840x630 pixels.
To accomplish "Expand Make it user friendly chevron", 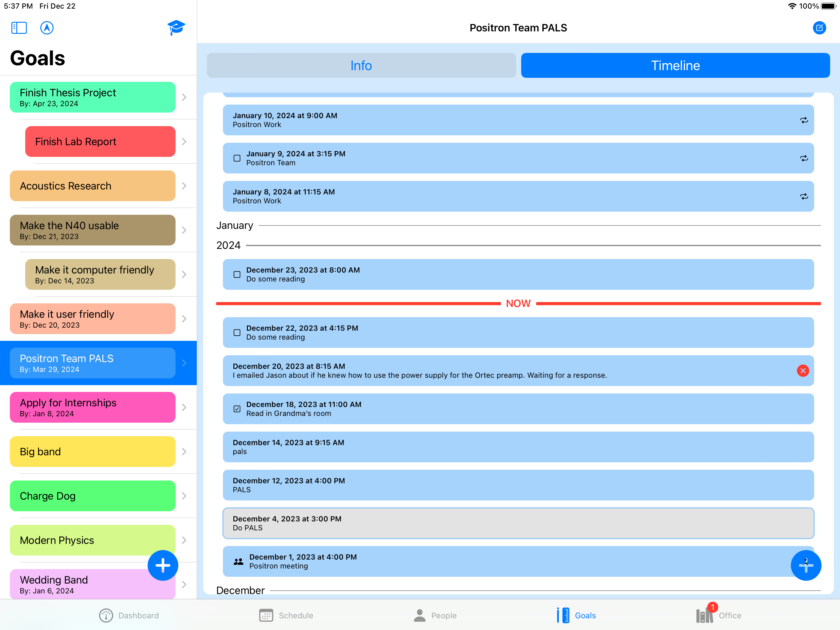I will click(184, 319).
